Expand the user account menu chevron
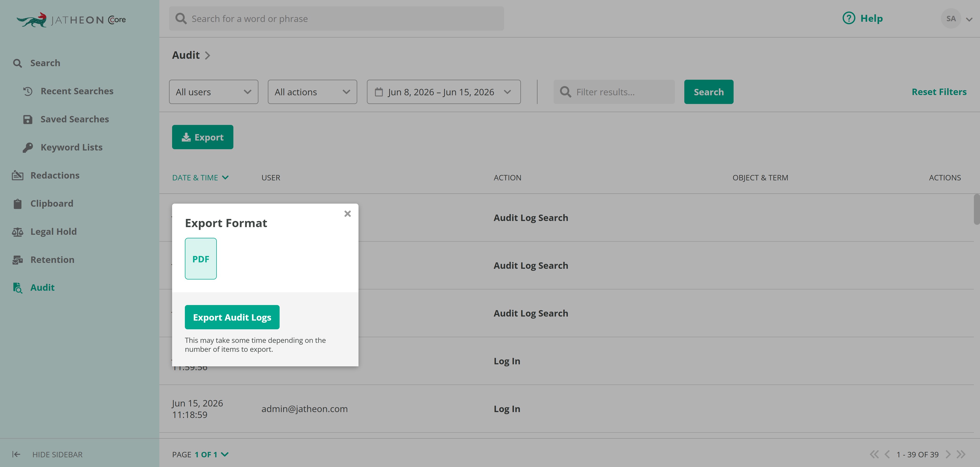980x467 pixels. 969,19
